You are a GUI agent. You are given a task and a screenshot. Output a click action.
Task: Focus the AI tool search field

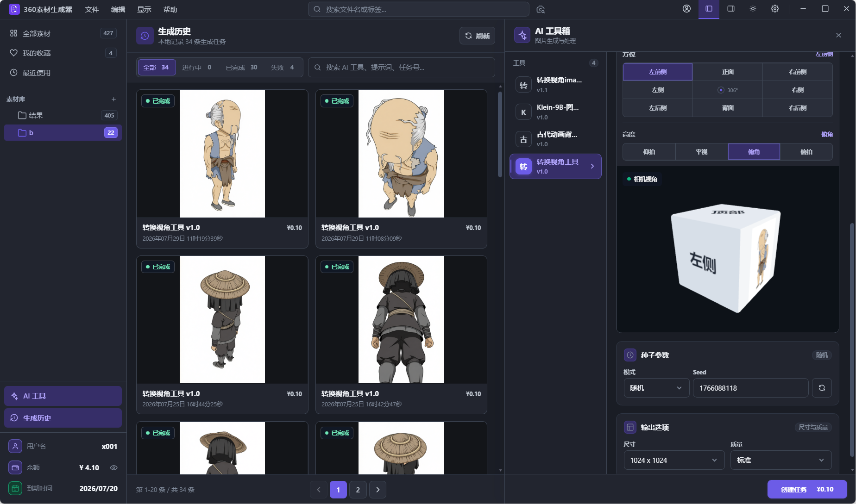click(402, 68)
